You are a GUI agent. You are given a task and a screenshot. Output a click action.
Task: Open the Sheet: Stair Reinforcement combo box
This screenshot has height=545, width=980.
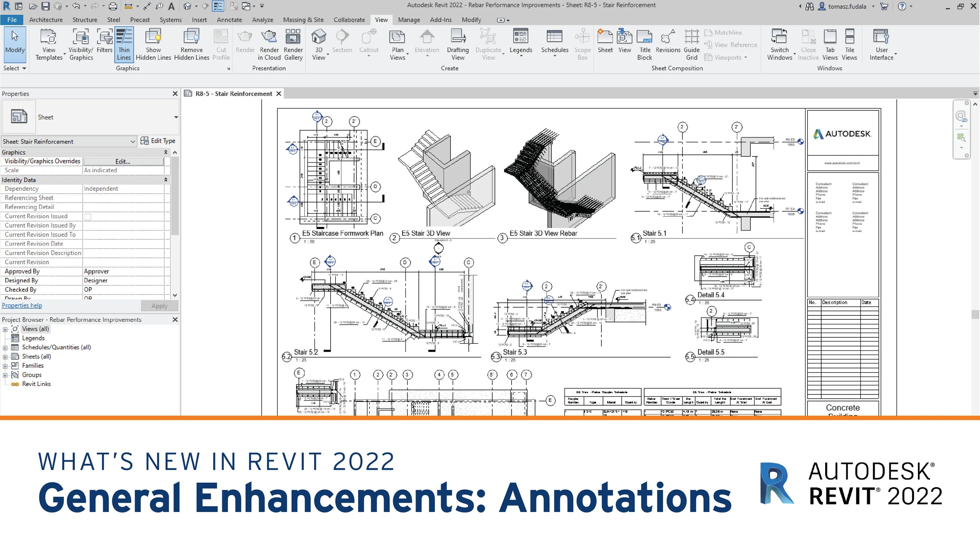tap(69, 141)
